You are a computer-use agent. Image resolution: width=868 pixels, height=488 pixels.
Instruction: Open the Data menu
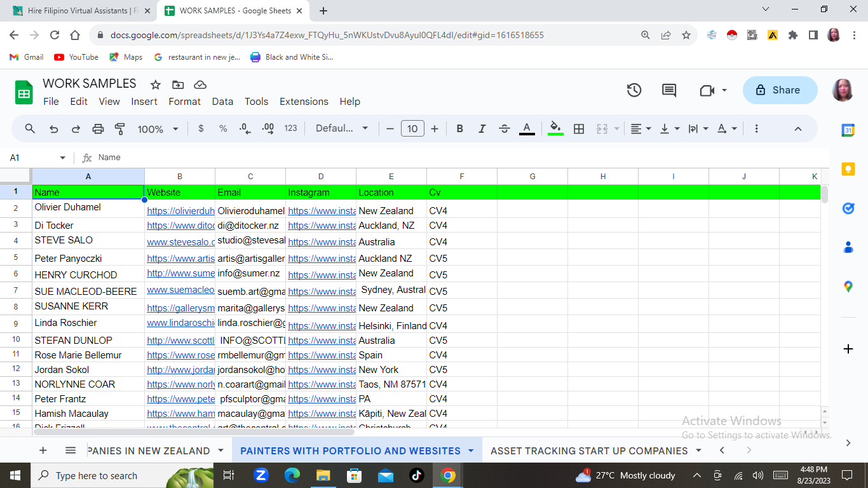click(222, 102)
